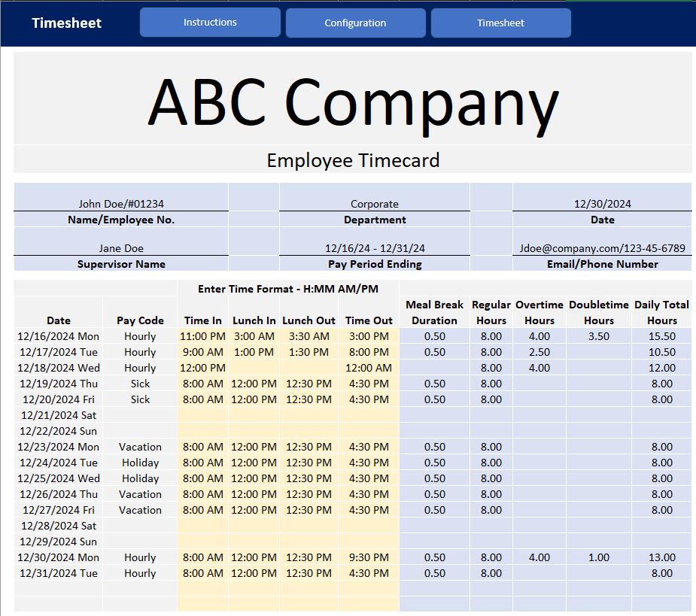696x616 pixels.
Task: Select the empty row for 12/21/2024 Sat
Action: click(x=59, y=415)
